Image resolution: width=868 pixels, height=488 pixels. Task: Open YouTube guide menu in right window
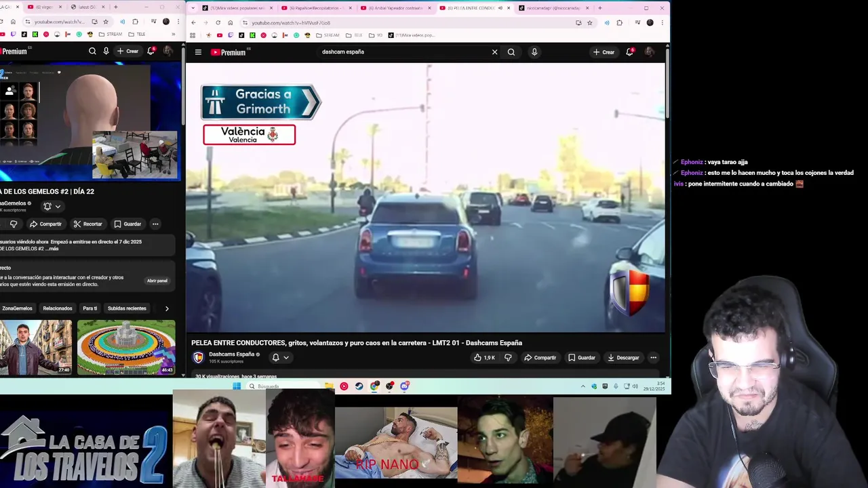coord(198,52)
